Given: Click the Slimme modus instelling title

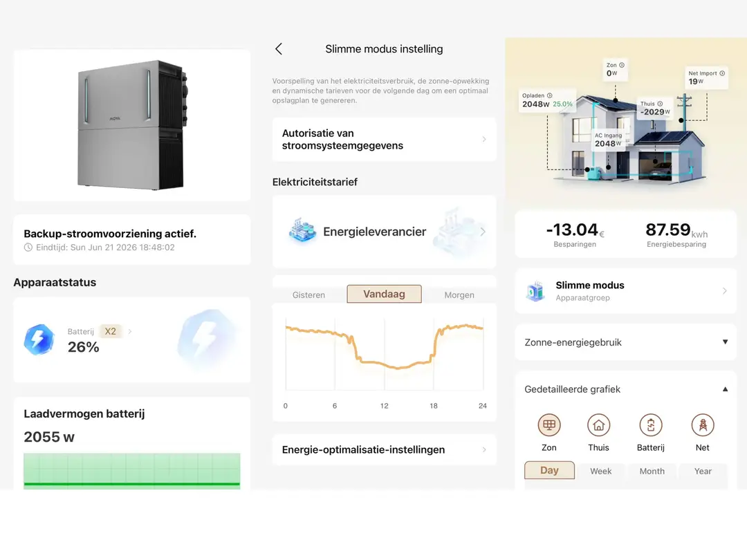Looking at the screenshot, I should click(384, 49).
